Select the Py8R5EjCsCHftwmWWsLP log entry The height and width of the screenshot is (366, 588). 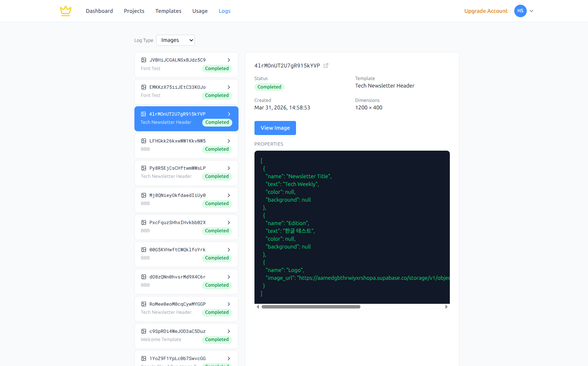186,172
